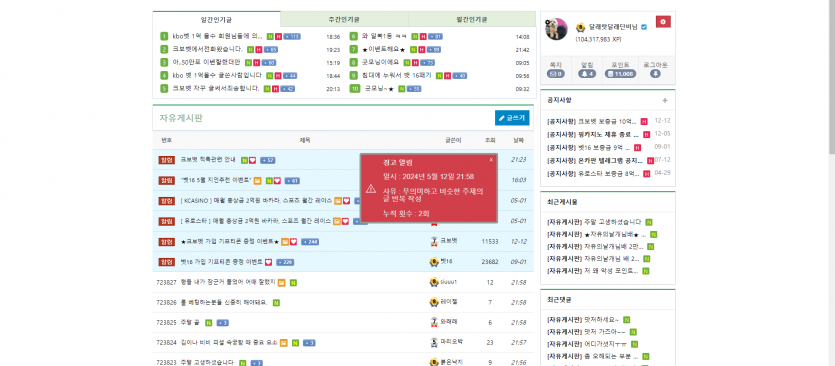Click the 조회 column header
The width and height of the screenshot is (835, 366).
(490, 140)
